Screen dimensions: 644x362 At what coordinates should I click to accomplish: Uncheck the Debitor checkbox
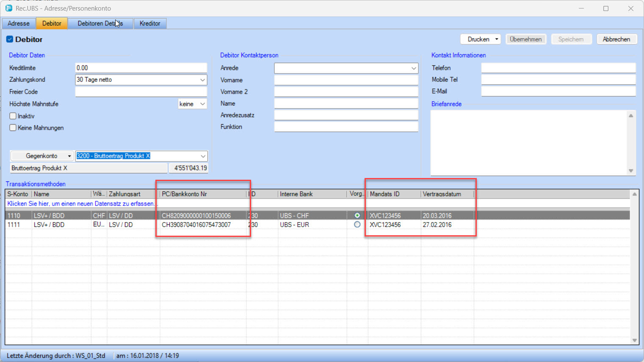(10, 39)
